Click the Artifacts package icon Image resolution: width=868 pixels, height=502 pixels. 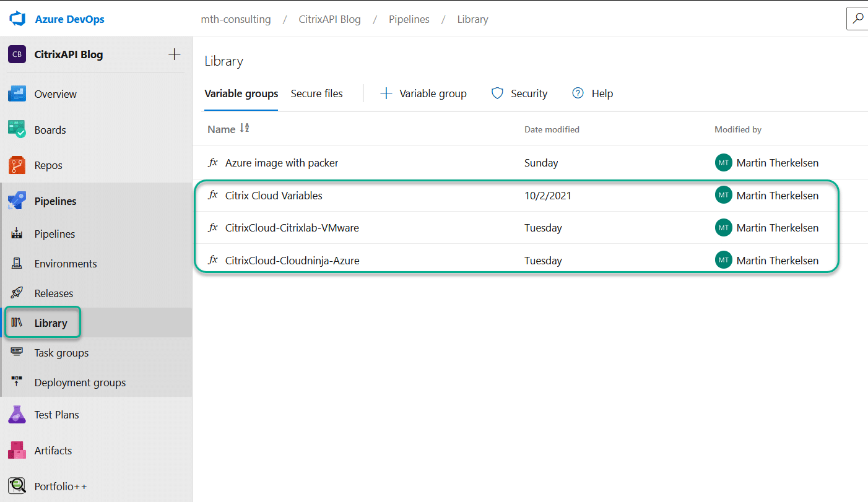(17, 451)
